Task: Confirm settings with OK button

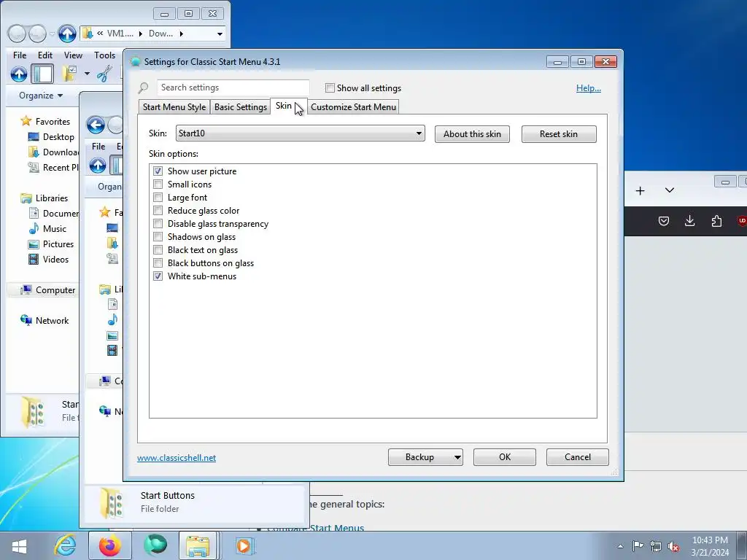Action: 505,457
